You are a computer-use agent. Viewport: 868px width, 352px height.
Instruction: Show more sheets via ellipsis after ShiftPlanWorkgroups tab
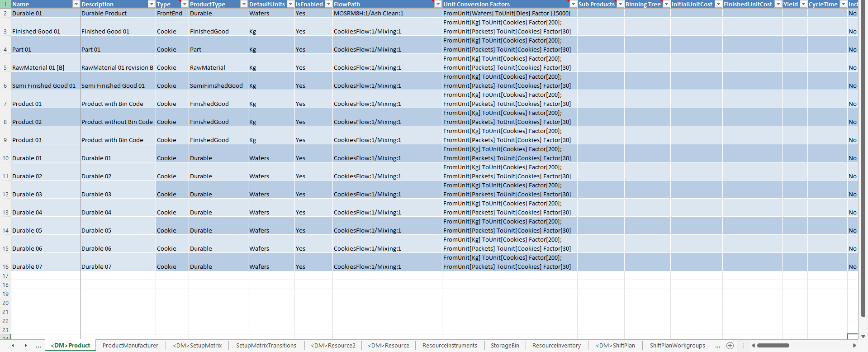pyautogui.click(x=718, y=346)
